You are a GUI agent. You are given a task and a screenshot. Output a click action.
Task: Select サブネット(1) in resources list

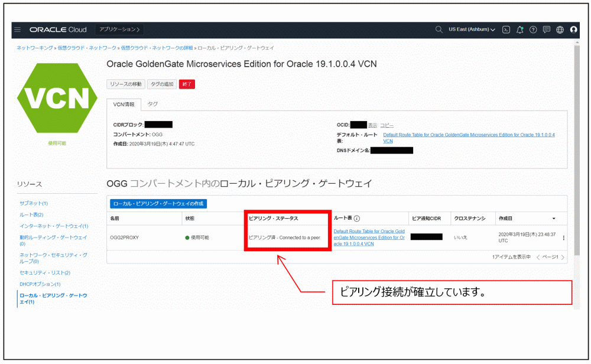click(34, 203)
